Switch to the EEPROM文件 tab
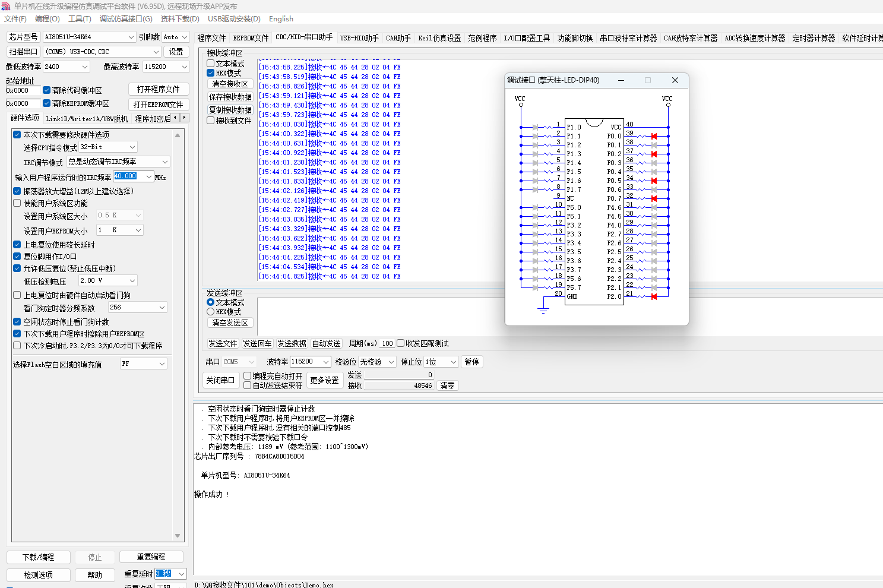The height and width of the screenshot is (588, 883). pos(251,38)
